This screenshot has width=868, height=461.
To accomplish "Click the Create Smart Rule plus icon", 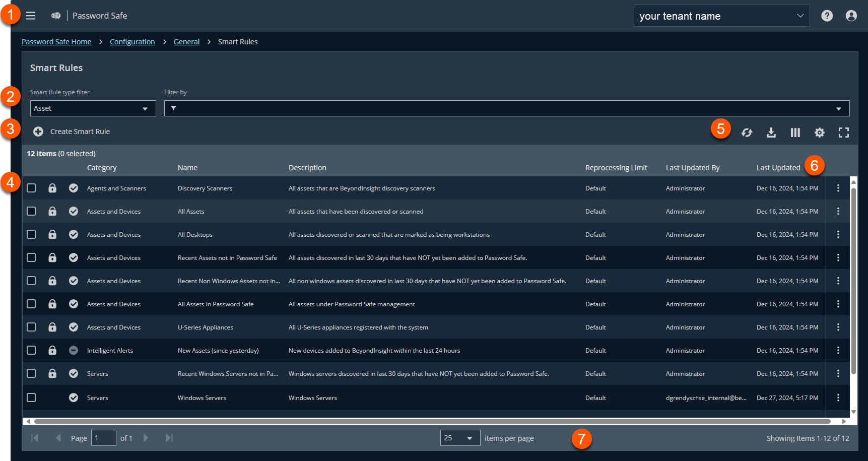I will [38, 131].
